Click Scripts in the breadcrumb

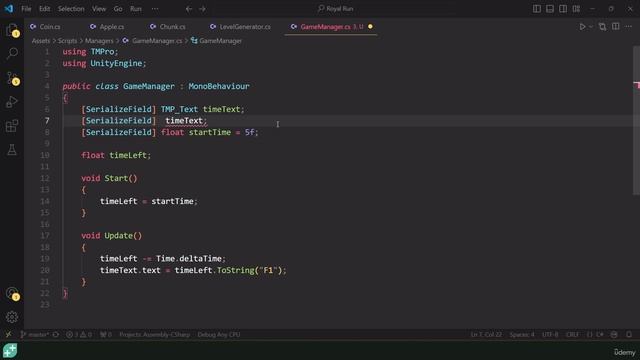click(67, 41)
